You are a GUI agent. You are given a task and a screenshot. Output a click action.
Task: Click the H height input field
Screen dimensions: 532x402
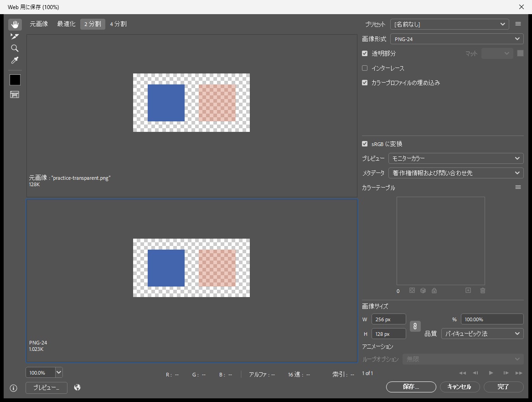tap(389, 334)
